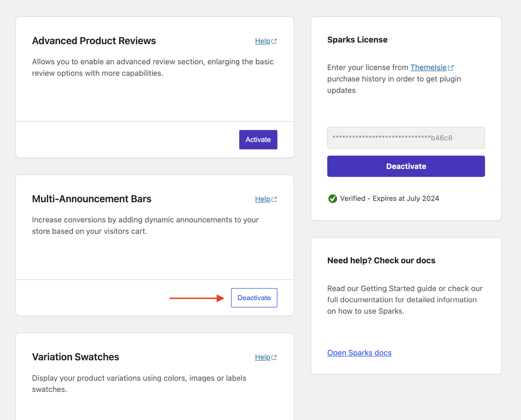Open Help link for Advanced Product Reviews

click(266, 41)
